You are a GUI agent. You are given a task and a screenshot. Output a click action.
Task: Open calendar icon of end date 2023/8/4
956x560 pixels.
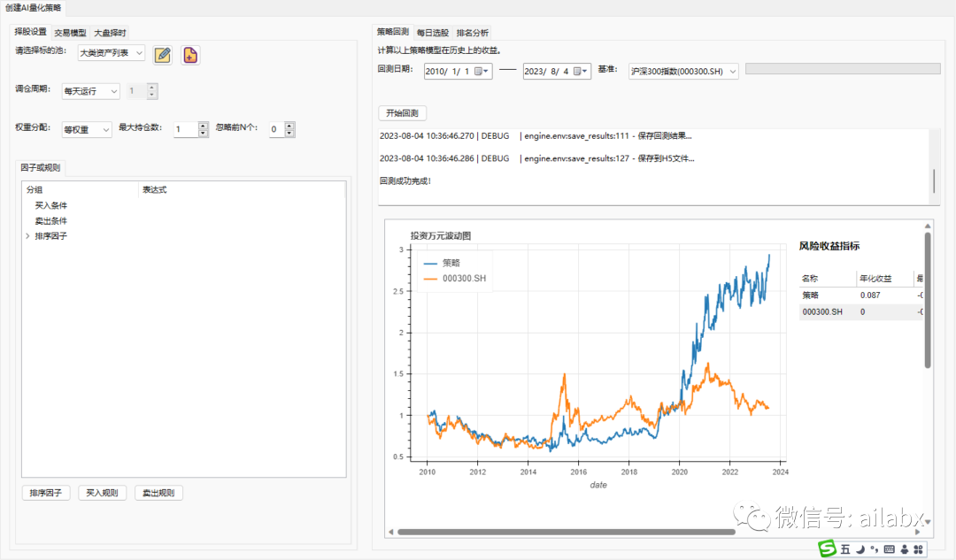(x=580, y=72)
